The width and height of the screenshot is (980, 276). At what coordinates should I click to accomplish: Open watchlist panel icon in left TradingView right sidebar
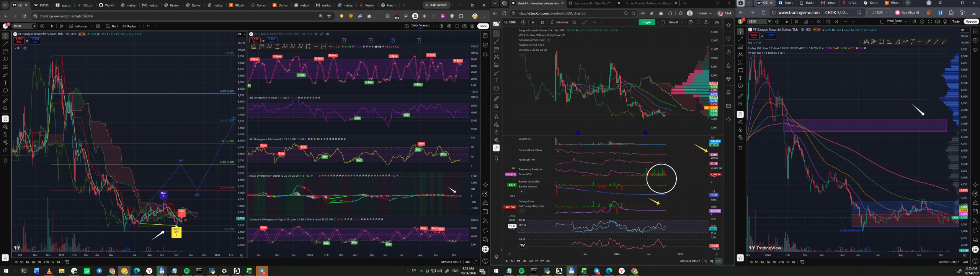click(x=485, y=36)
